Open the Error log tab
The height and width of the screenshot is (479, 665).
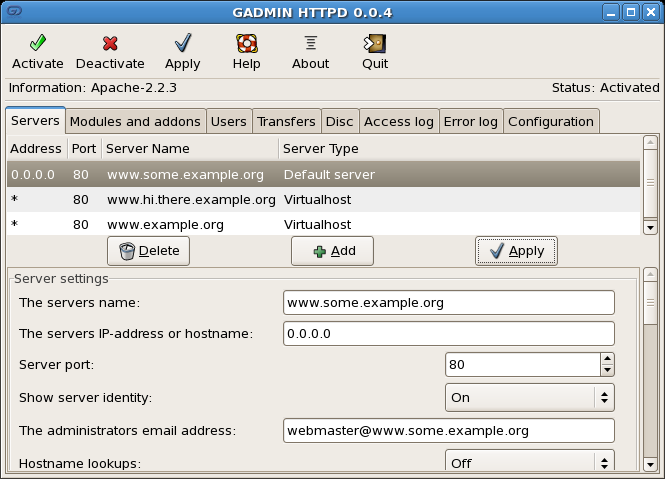(470, 122)
